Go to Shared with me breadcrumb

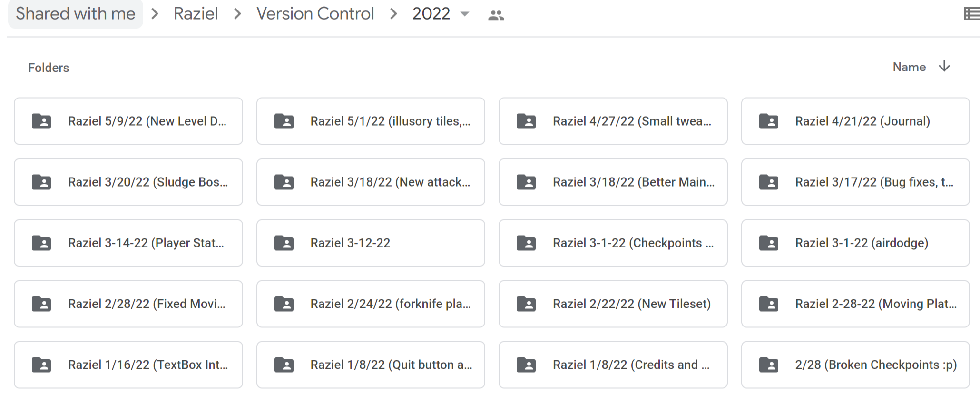(x=75, y=14)
